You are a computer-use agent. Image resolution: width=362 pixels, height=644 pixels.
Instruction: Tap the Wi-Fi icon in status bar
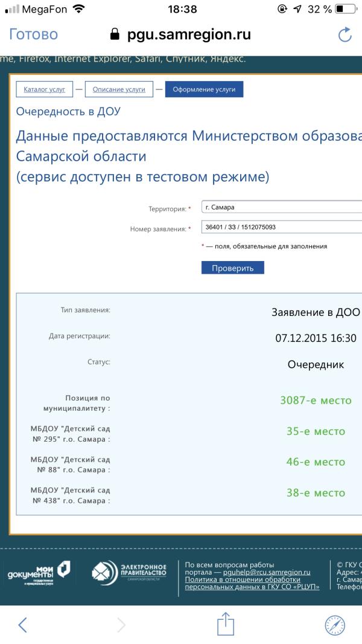(78, 8)
